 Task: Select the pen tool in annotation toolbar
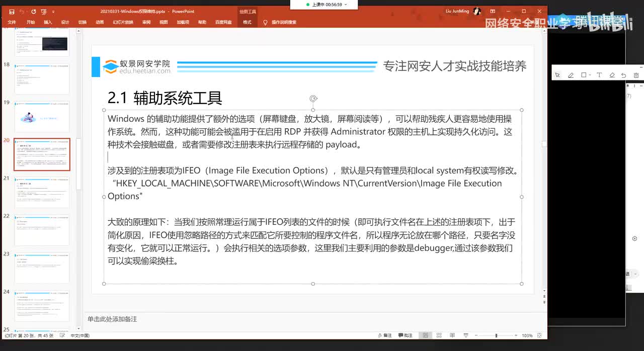point(571,75)
